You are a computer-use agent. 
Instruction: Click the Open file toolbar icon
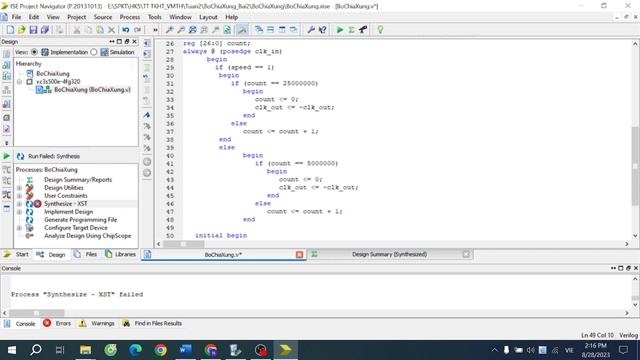pyautogui.click(x=22, y=30)
